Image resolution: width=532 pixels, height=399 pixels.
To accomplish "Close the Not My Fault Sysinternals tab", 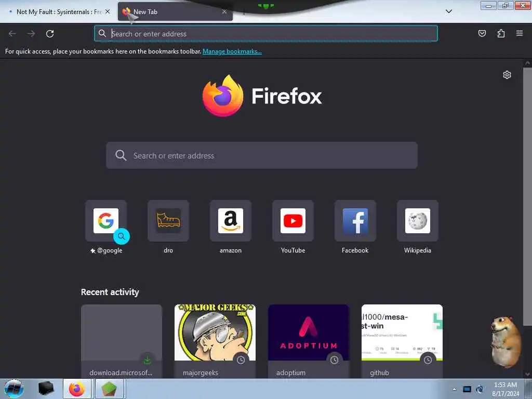I will (108, 11).
